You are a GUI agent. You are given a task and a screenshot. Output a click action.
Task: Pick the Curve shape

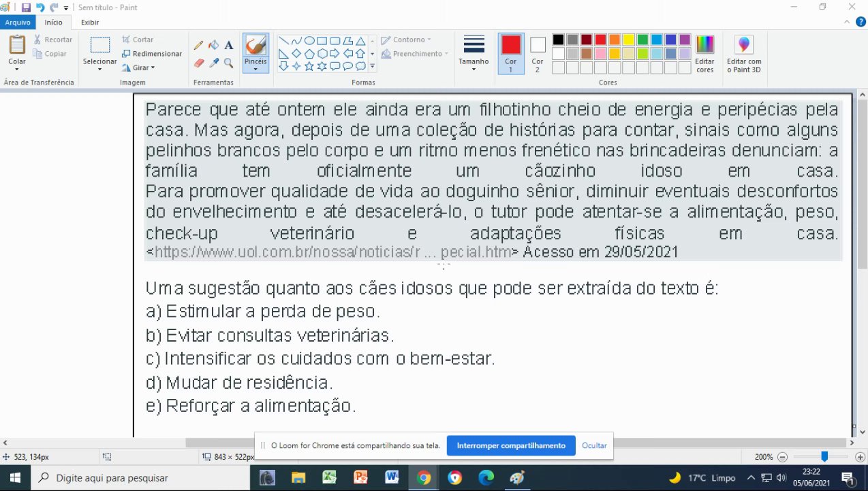296,41
